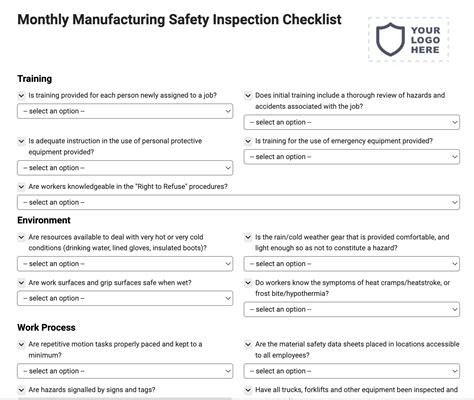Collapse chevron beside repetitive motion tasks question
The image size is (474, 400).
click(21, 344)
